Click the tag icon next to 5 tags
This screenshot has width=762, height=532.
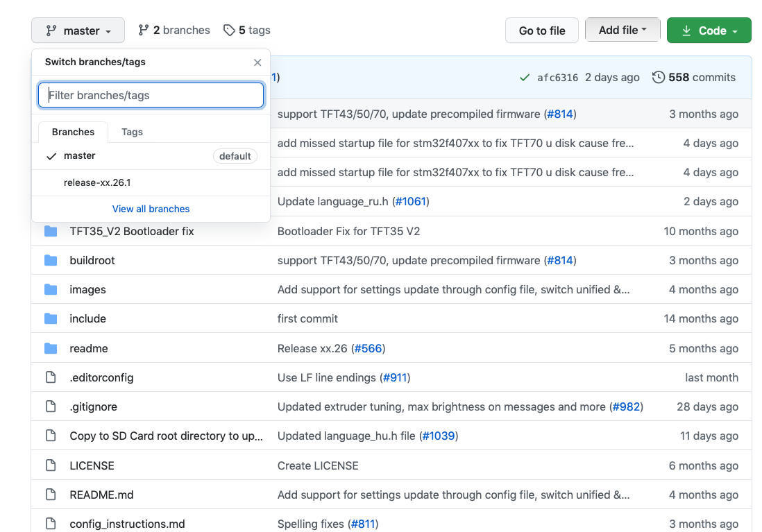pos(229,30)
